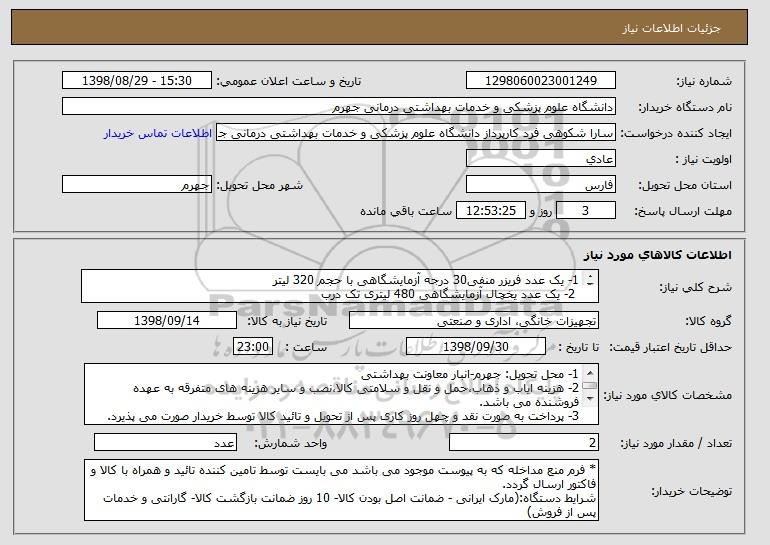Select the quantity field showing 2
770x545 pixels.
tap(524, 442)
